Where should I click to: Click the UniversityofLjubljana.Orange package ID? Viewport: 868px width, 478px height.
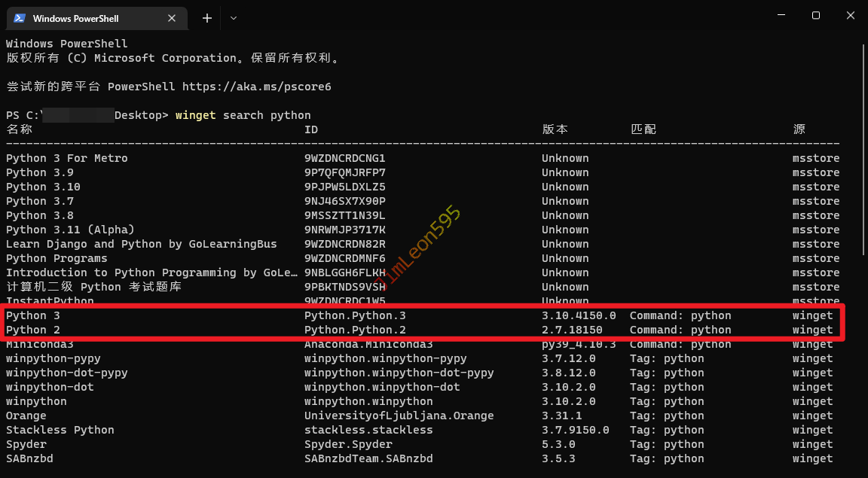(x=399, y=416)
